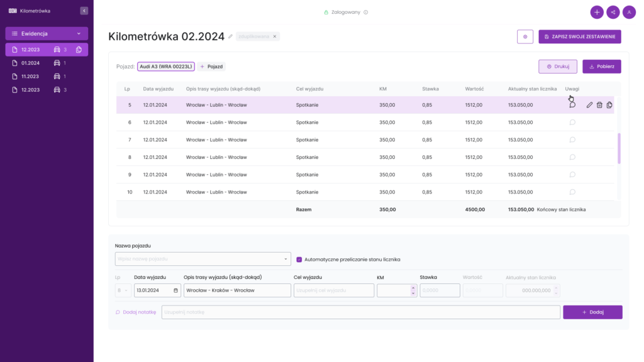This screenshot has height=362, width=644.
Task: Delete row 5 with the trash icon
Action: 599,105
